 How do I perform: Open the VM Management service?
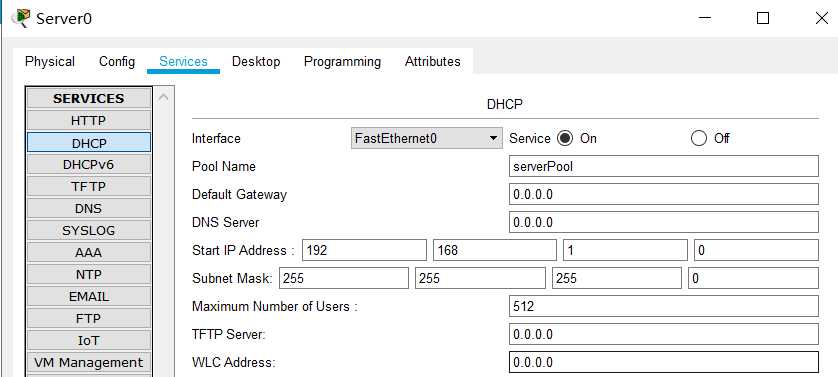(x=89, y=362)
